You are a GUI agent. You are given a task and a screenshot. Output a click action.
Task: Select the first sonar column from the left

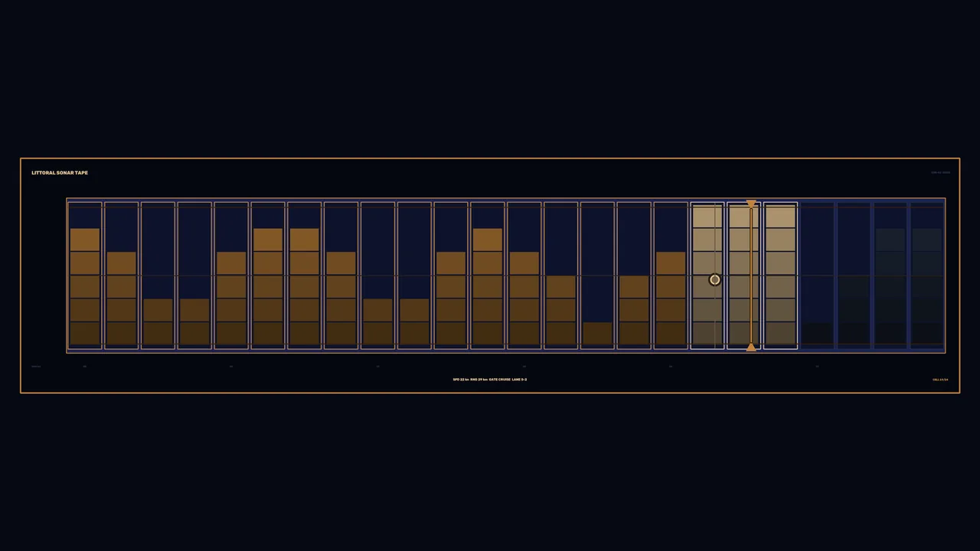coord(85,275)
